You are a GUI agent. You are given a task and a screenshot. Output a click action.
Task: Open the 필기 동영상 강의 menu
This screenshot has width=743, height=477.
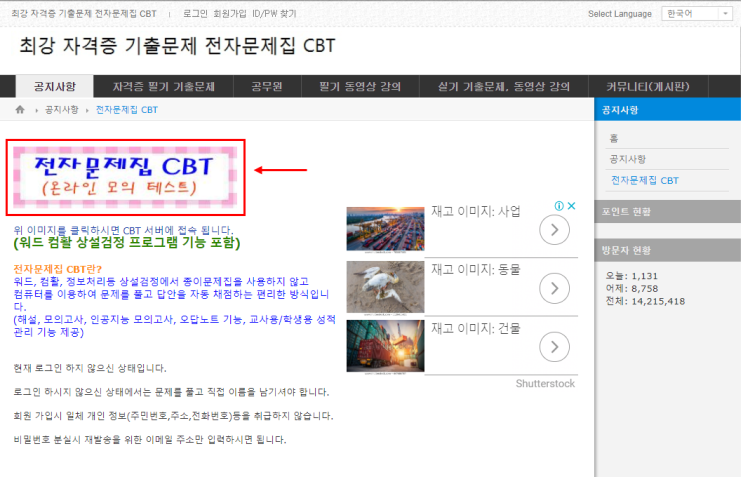(360, 87)
